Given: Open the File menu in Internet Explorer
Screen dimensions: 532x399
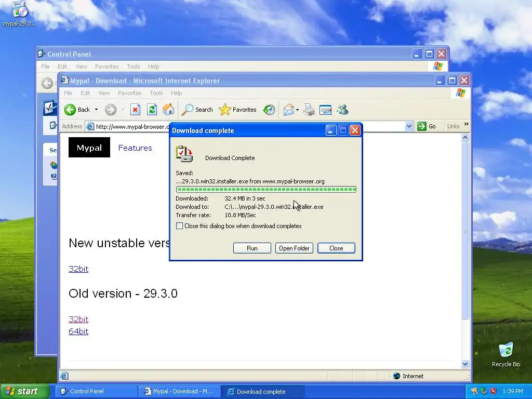Looking at the screenshot, I should 68,93.
